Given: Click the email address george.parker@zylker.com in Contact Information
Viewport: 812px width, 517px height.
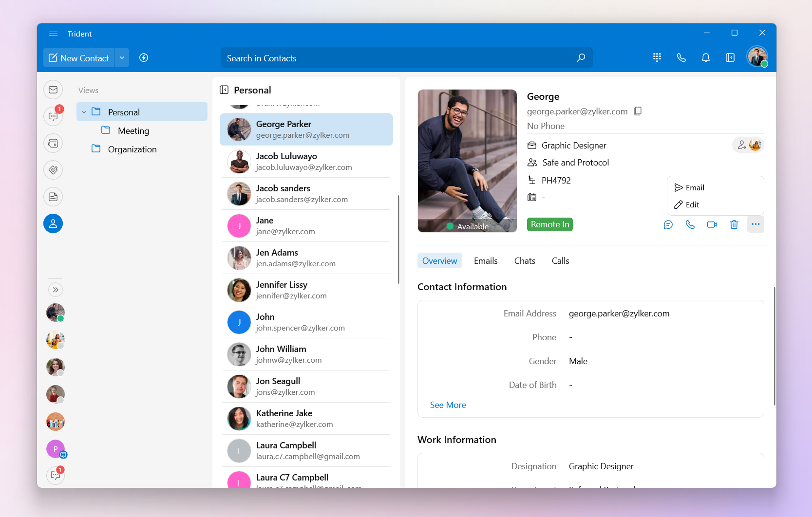Looking at the screenshot, I should point(619,314).
